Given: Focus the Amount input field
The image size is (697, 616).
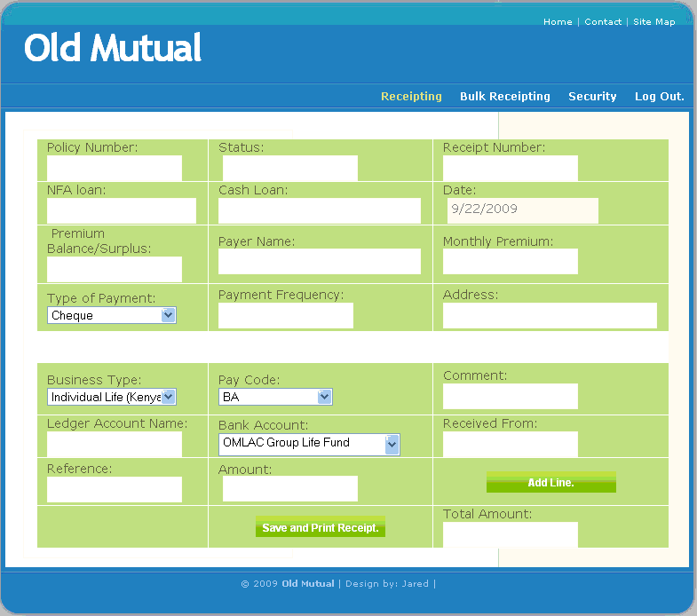Looking at the screenshot, I should (x=289, y=488).
